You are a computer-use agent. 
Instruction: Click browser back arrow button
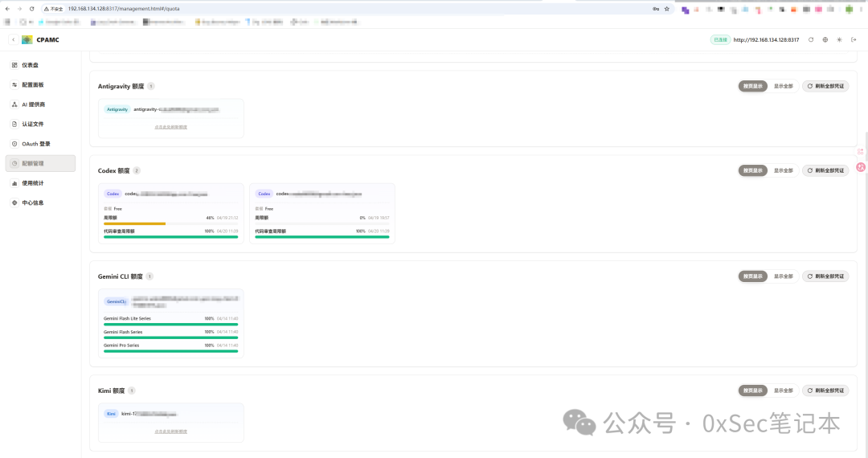click(x=7, y=9)
